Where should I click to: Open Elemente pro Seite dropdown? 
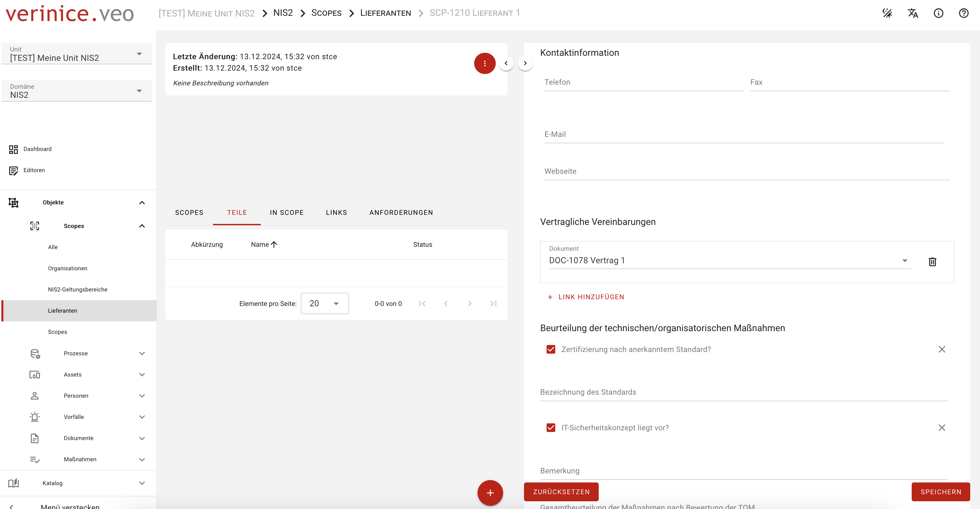tap(324, 303)
